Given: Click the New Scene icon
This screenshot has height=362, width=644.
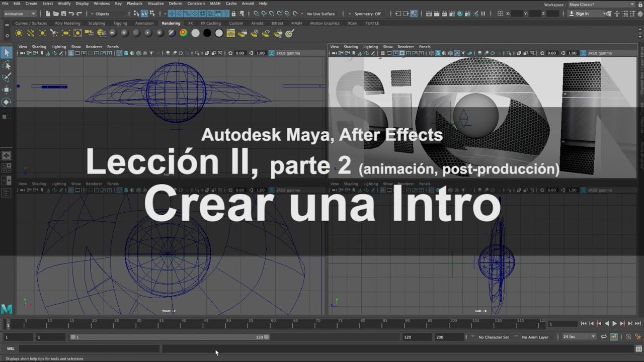Looking at the screenshot, I should point(48,14).
